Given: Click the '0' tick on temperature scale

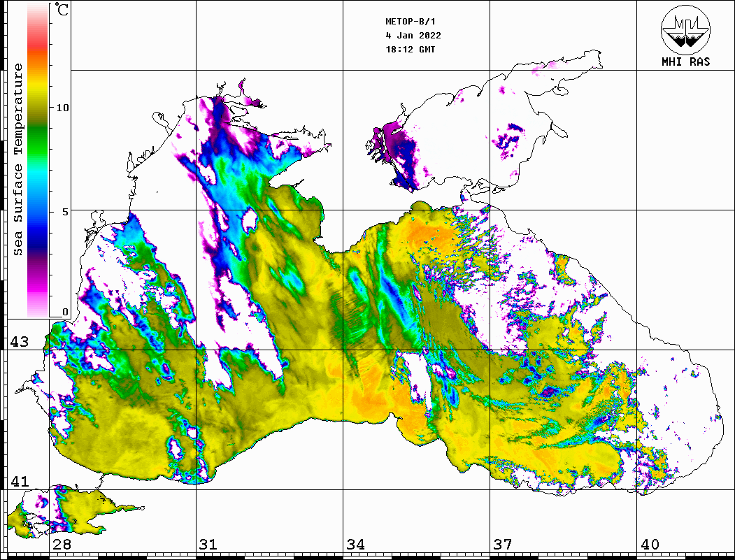Looking at the screenshot, I should [x=65, y=312].
